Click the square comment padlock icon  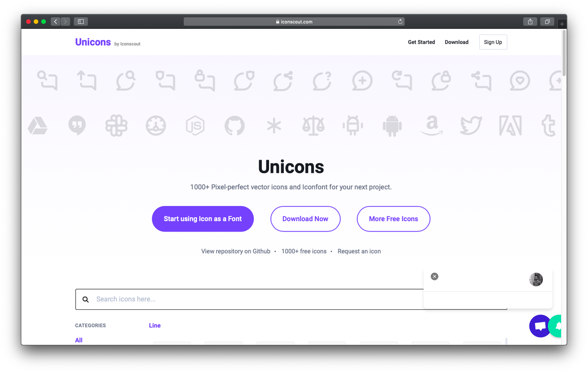tap(204, 80)
